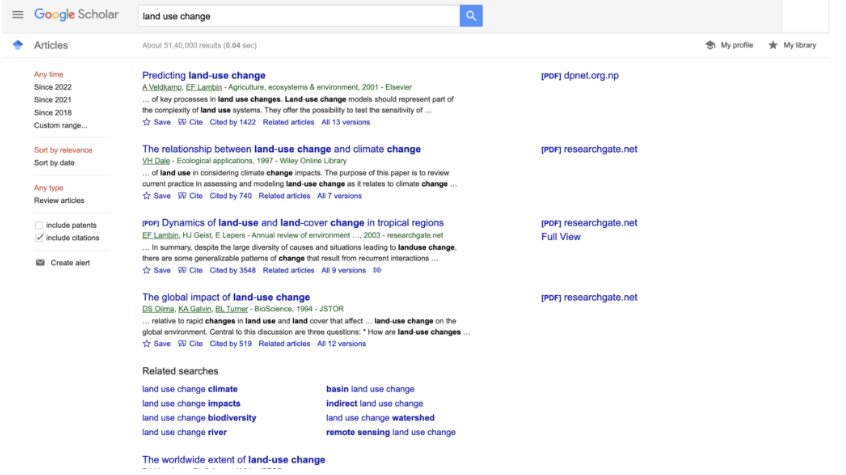The width and height of the screenshot is (846, 475).
Task: Open the Custom range date filter
Action: (x=60, y=126)
